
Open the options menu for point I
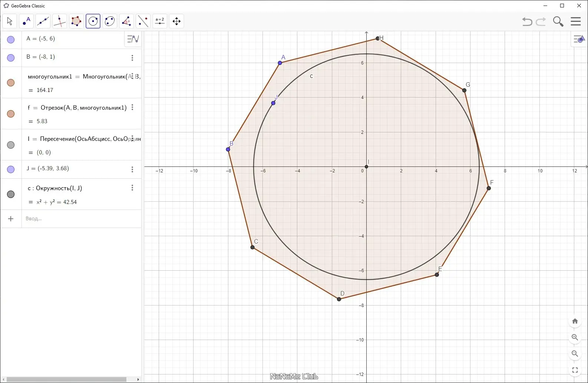point(132,138)
